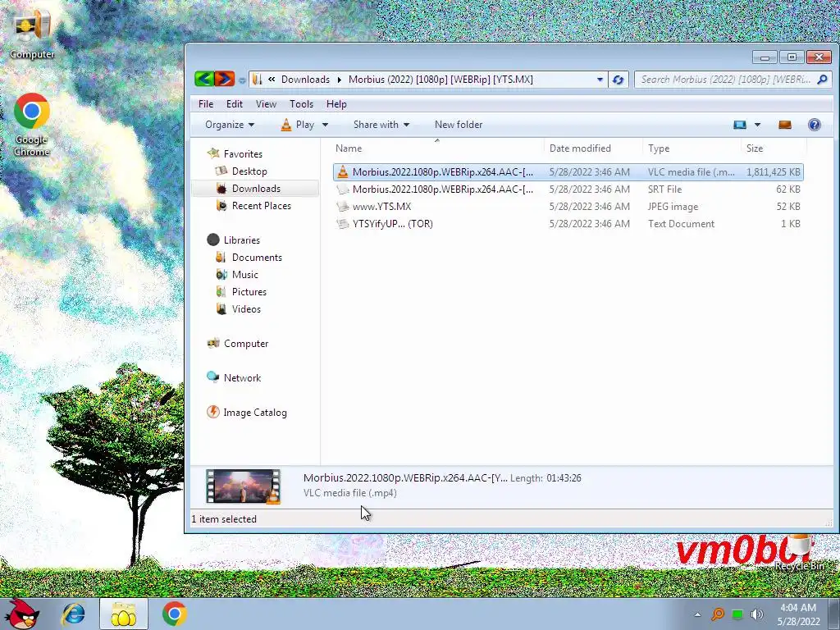Image resolution: width=840 pixels, height=630 pixels.
Task: Click the Explorer folder taskbar button
Action: (124, 614)
